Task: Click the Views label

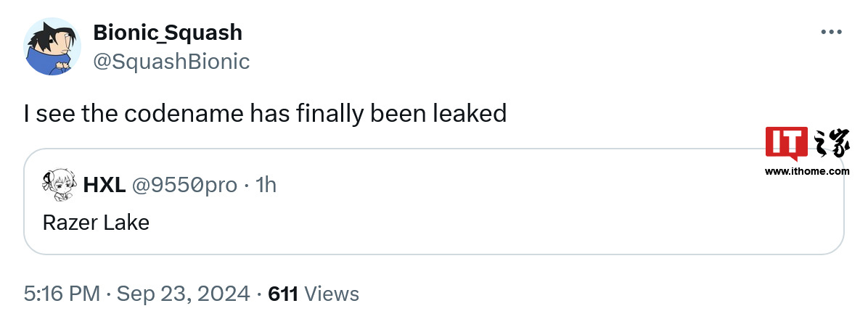Action: click(x=332, y=294)
